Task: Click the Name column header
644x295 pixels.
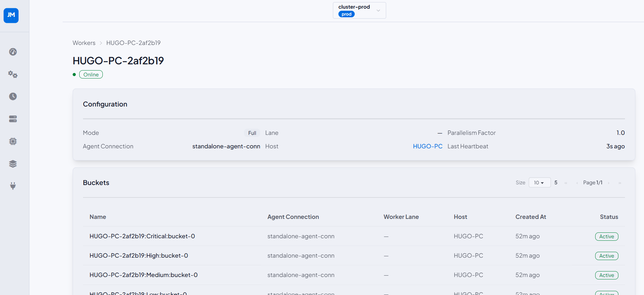Action: pyautogui.click(x=98, y=217)
